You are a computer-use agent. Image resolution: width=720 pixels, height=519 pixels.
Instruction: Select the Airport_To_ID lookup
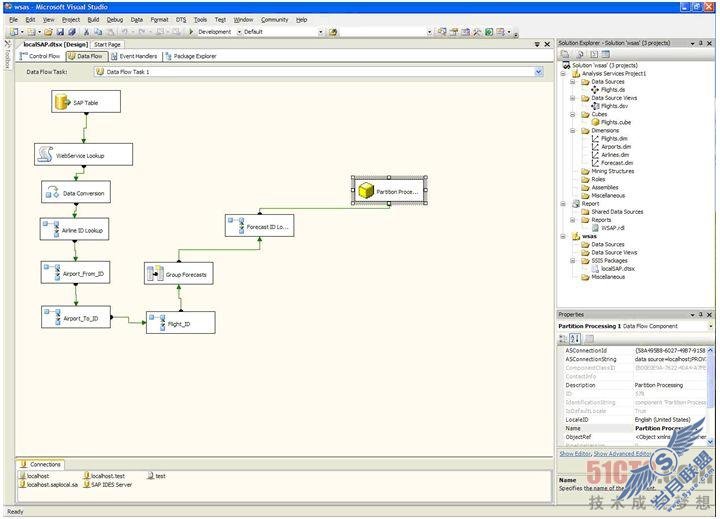point(76,317)
